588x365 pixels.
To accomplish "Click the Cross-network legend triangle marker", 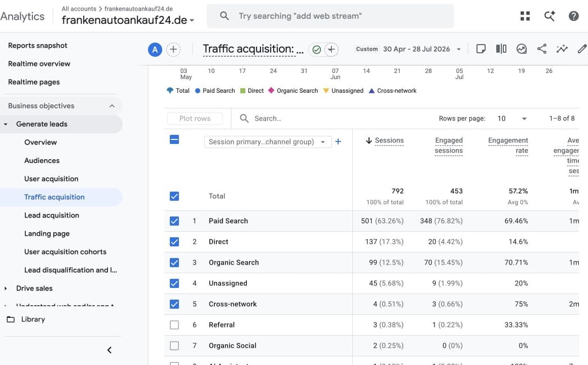I will click(x=372, y=91).
